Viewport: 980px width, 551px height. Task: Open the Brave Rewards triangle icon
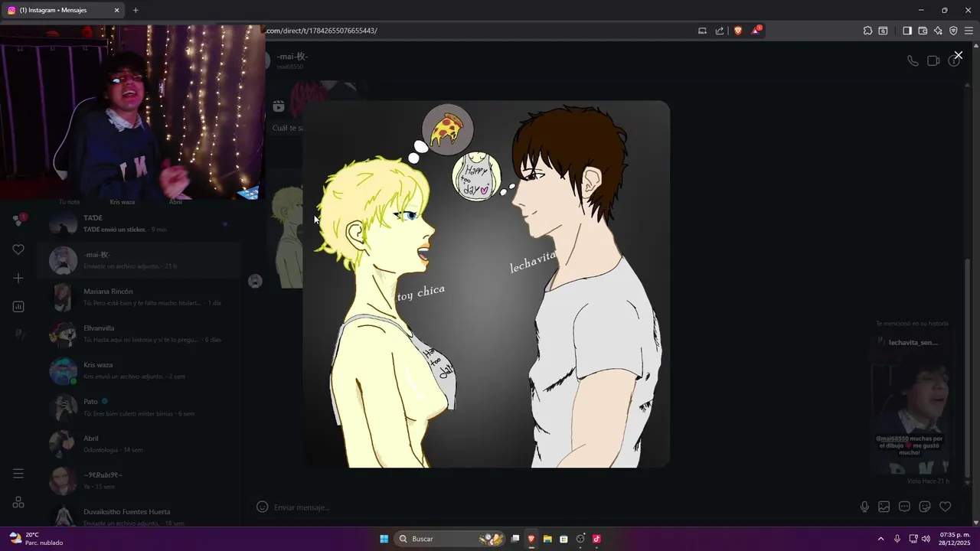(x=756, y=31)
